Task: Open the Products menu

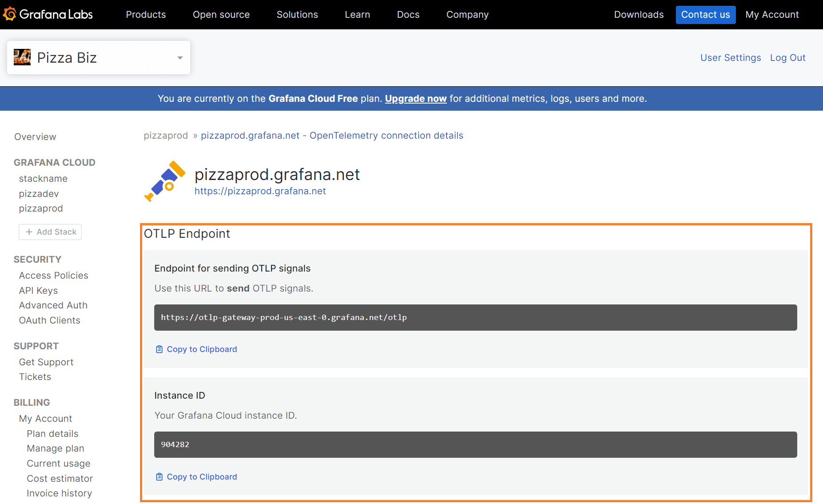Action: coord(146,15)
